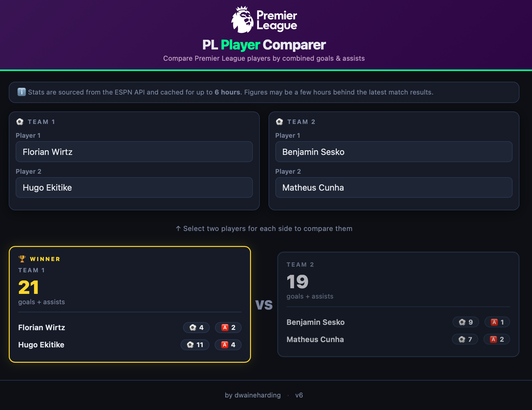532x410 pixels.
Task: Click Matheus Cunha's assists badge
Action: point(497,339)
